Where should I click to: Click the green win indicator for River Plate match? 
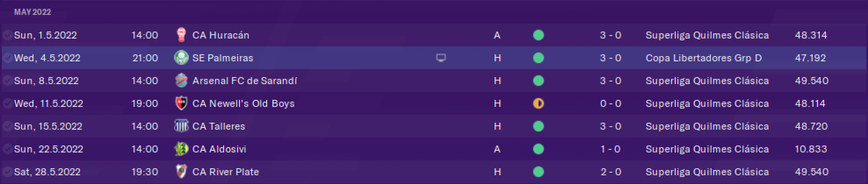click(x=538, y=172)
